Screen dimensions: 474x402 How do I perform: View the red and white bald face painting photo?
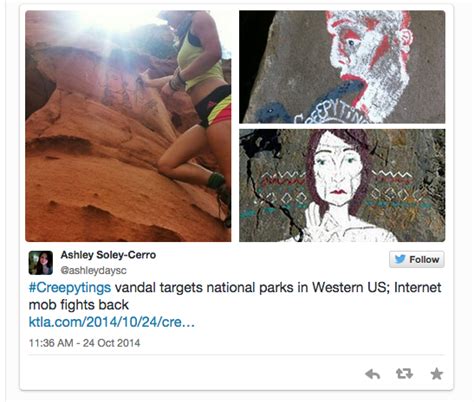[342, 67]
